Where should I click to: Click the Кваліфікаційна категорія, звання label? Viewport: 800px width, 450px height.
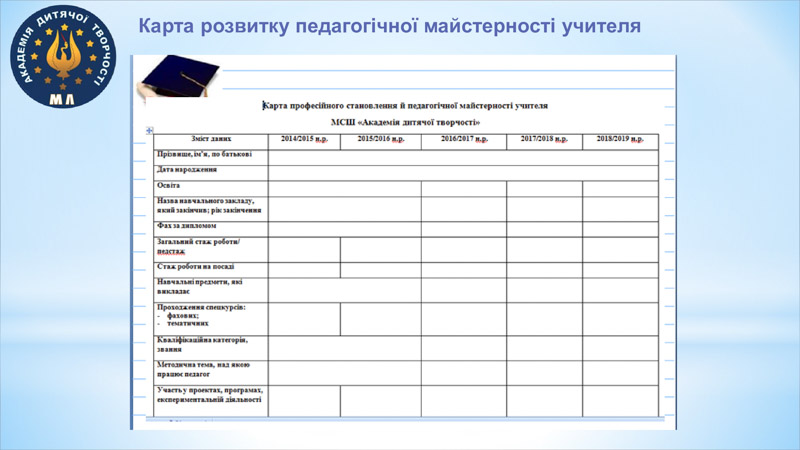click(x=202, y=345)
